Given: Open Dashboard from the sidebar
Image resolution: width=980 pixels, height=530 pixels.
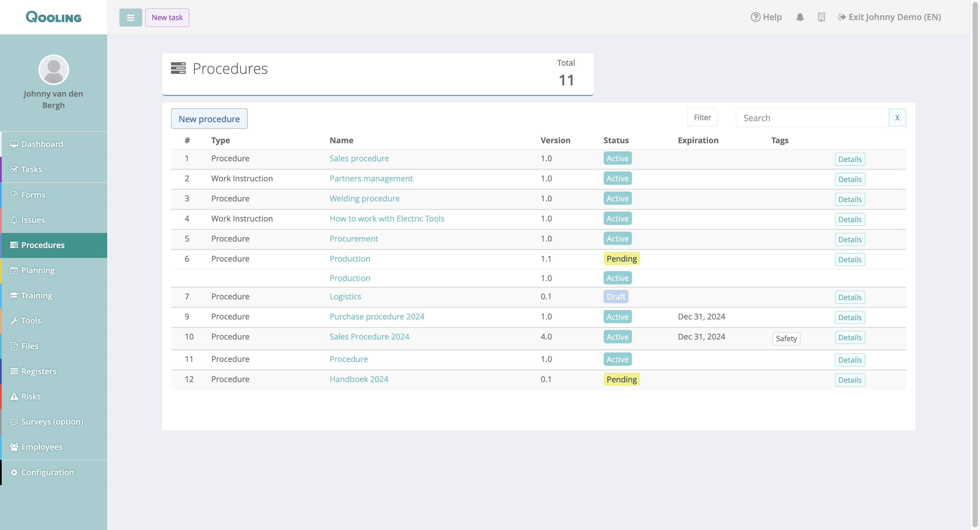Looking at the screenshot, I should 42,144.
